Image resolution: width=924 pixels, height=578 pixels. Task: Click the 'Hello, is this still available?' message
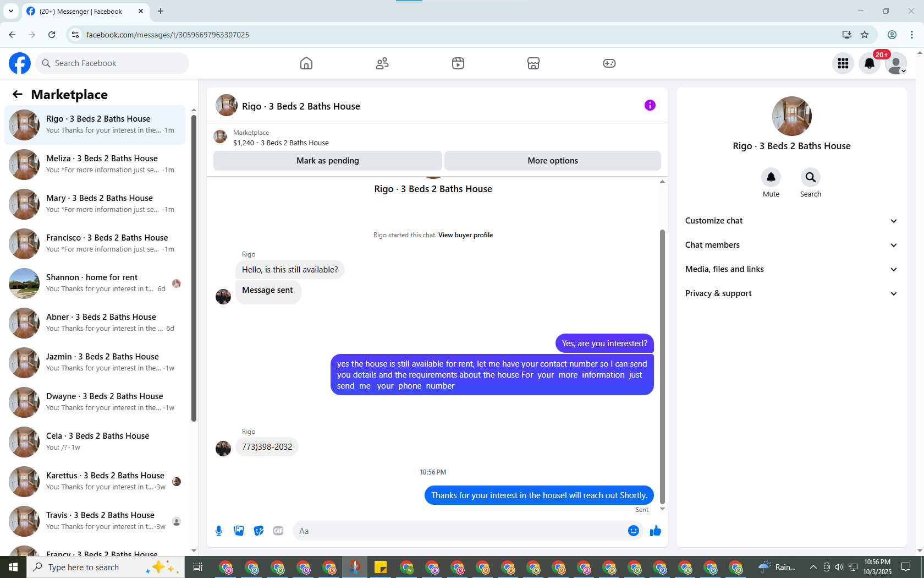click(x=290, y=270)
